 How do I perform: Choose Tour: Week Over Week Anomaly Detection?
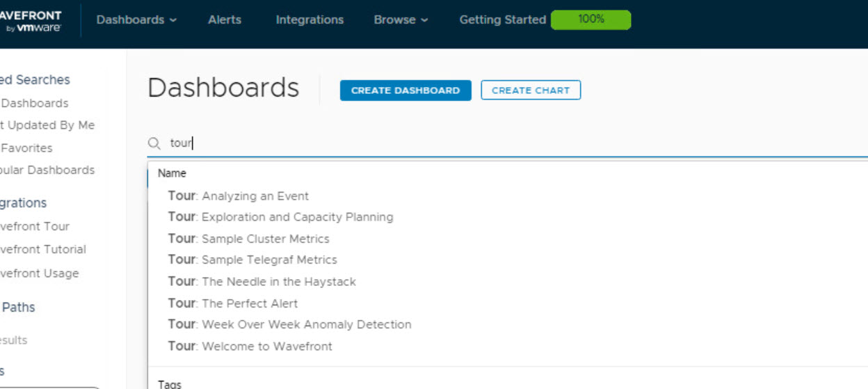289,324
